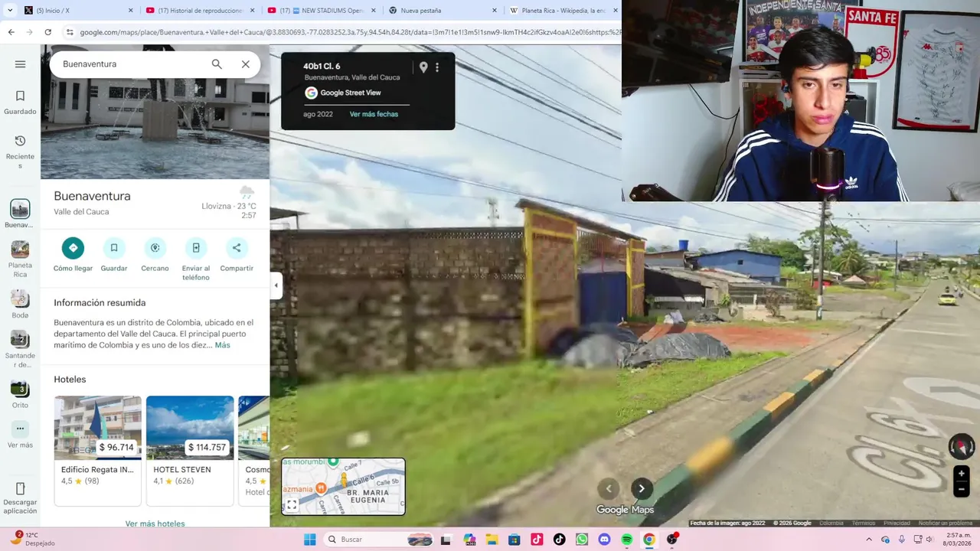
Task: Open the Windows Start menu
Action: click(309, 540)
